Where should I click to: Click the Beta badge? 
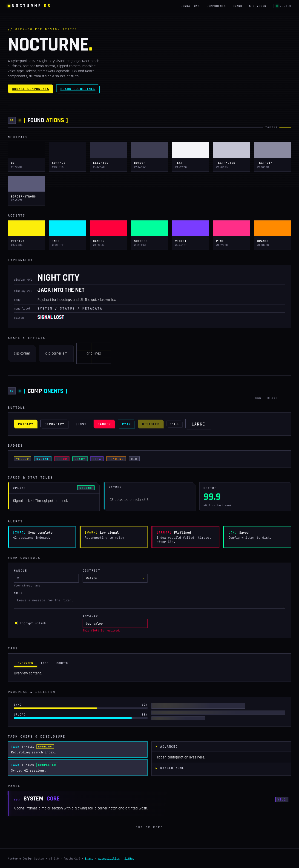point(97,459)
